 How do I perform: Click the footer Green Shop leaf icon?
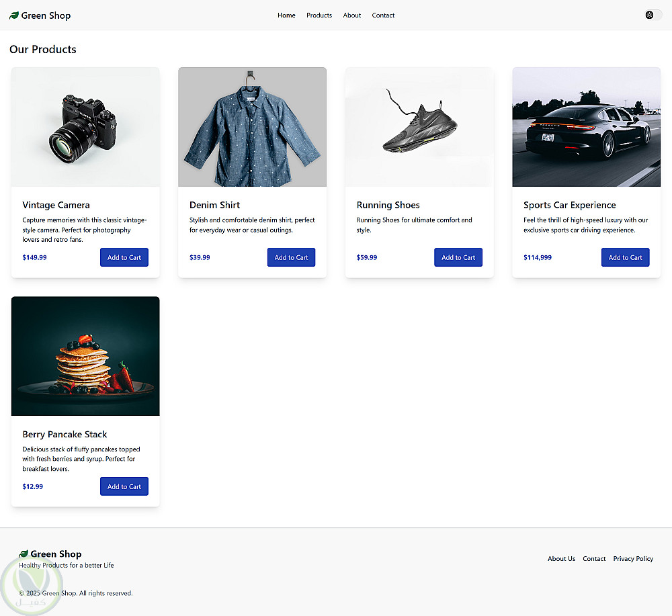[x=24, y=554]
